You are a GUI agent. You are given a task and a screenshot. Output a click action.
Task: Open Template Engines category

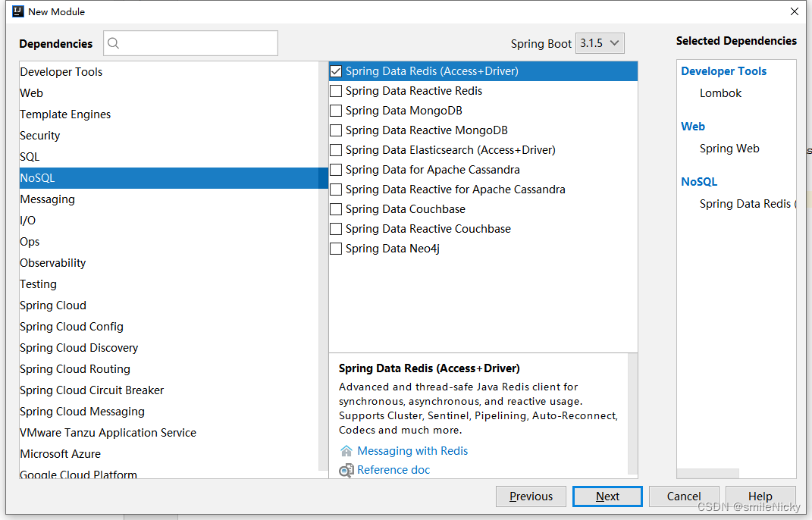click(169, 114)
